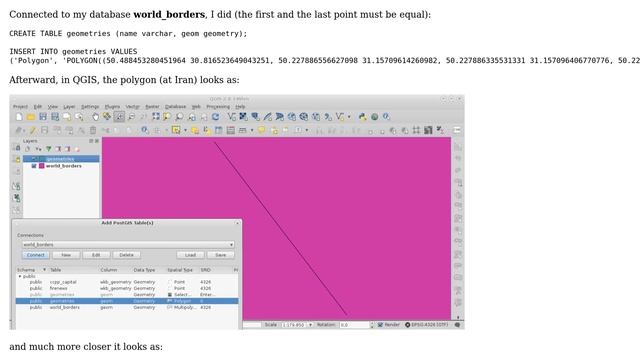Image resolution: width=640 pixels, height=360 pixels.
Task: Select the Select Features tool
Action: (x=176, y=130)
